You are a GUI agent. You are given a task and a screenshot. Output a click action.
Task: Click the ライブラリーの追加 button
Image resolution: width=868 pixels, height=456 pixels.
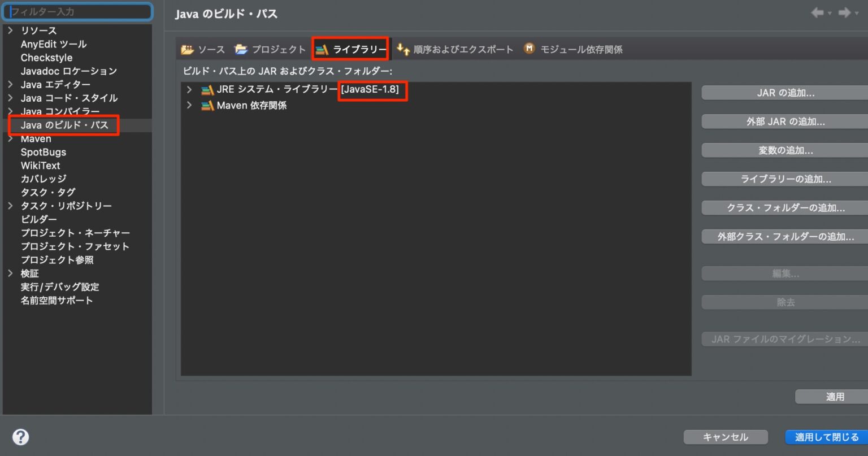point(785,179)
